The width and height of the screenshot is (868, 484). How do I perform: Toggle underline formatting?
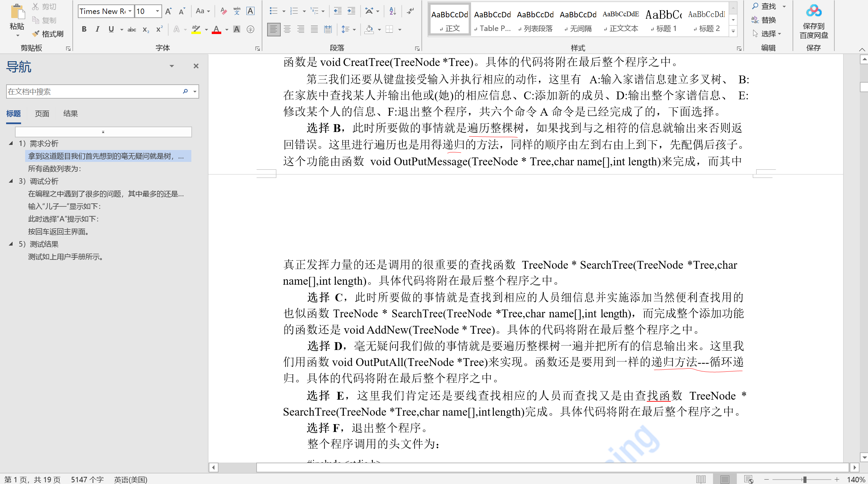click(111, 30)
